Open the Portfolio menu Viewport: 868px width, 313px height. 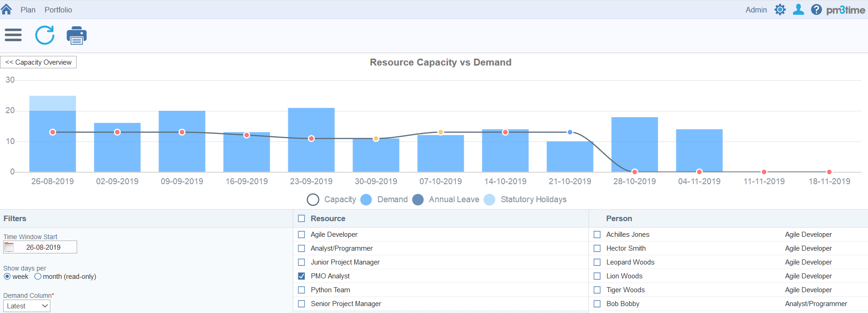(x=58, y=10)
